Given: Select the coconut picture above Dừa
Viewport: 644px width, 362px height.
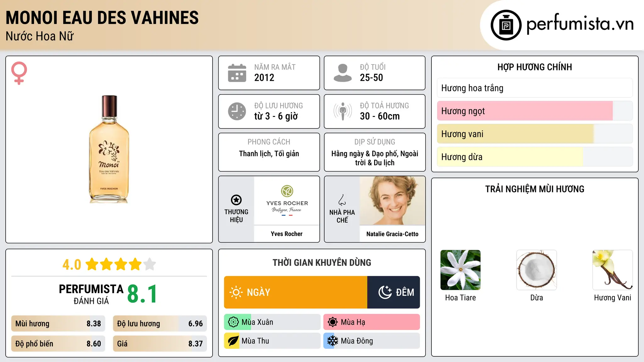Looking at the screenshot, I should pos(537,270).
